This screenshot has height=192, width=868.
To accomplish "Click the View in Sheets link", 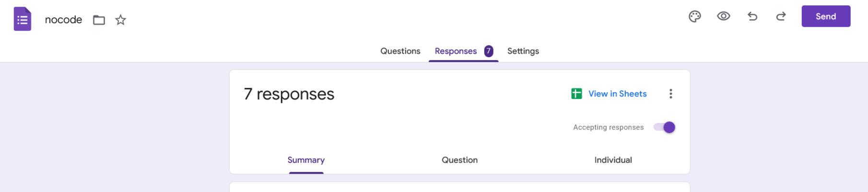I will click(617, 94).
